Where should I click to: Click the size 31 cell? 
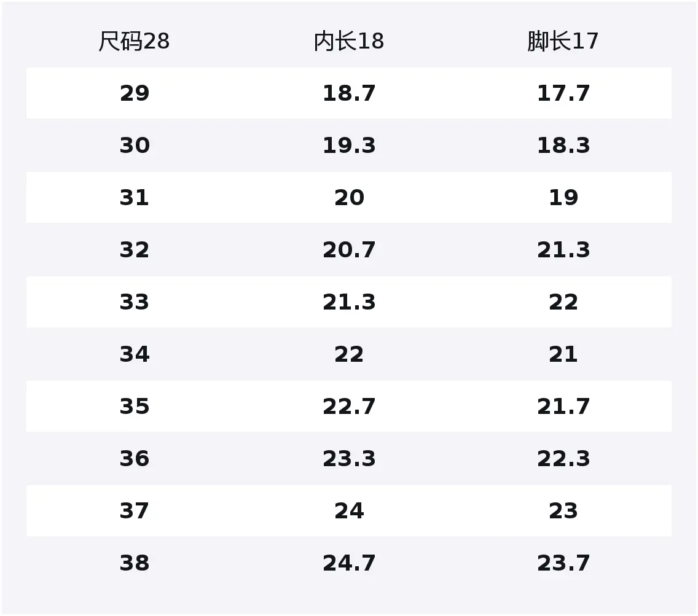click(x=135, y=198)
